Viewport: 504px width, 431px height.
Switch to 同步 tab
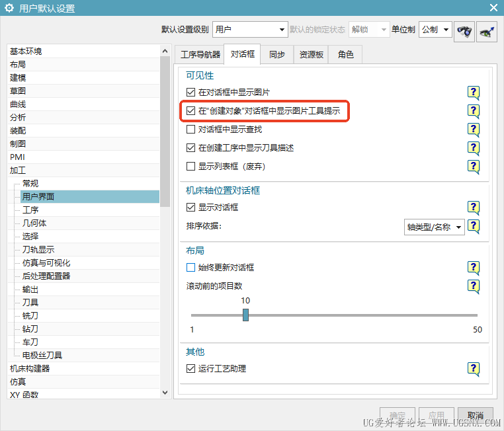[277, 55]
